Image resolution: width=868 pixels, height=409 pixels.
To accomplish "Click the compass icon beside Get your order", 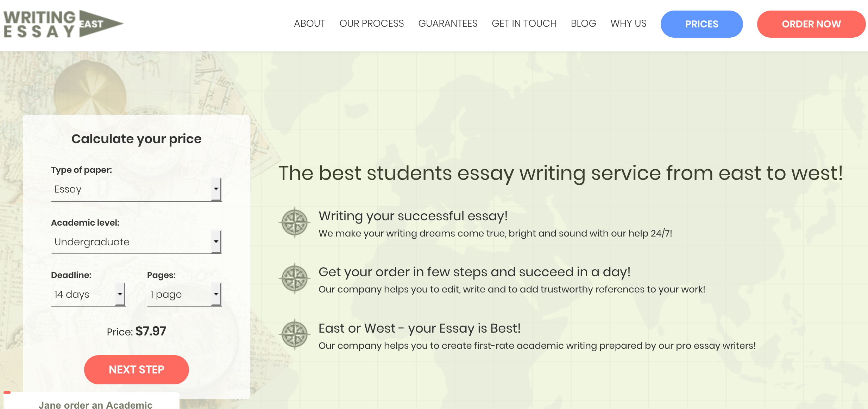I will pos(295,278).
